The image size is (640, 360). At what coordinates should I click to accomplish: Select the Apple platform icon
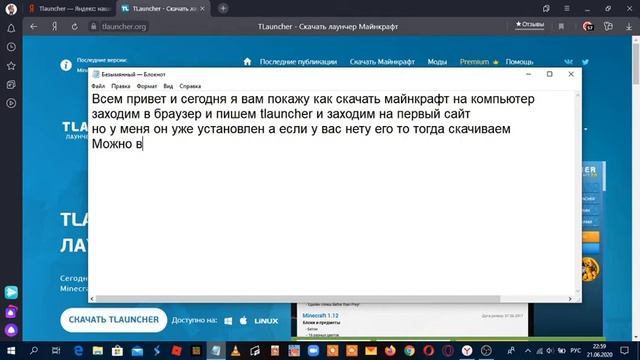[x=243, y=320]
